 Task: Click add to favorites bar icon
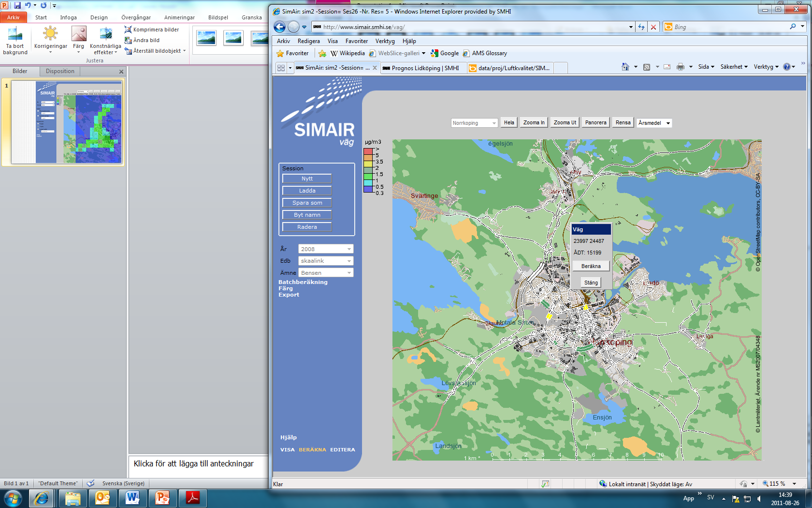pyautogui.click(x=322, y=53)
